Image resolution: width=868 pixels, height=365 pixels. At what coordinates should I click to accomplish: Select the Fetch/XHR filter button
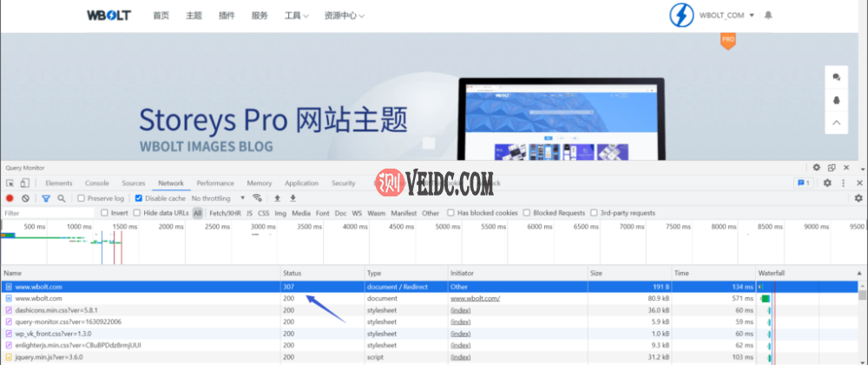224,213
